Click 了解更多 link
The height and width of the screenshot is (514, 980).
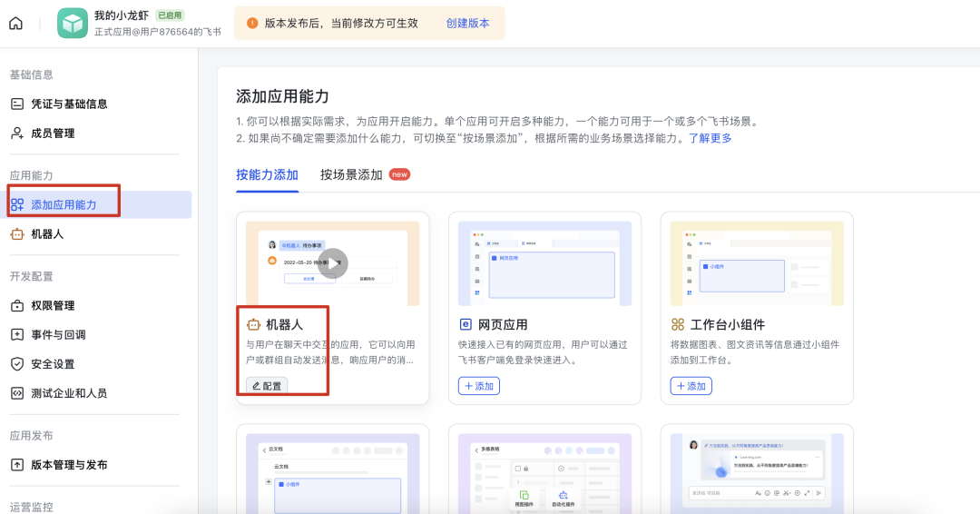click(710, 138)
